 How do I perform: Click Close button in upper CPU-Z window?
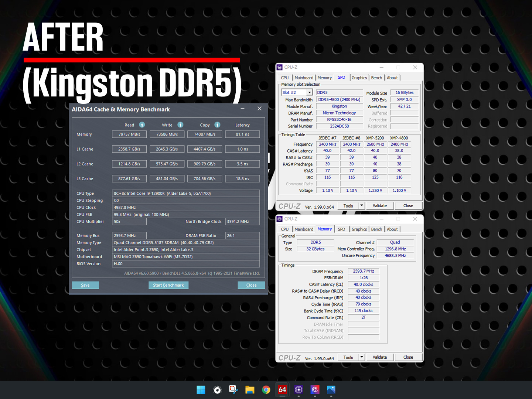point(408,206)
